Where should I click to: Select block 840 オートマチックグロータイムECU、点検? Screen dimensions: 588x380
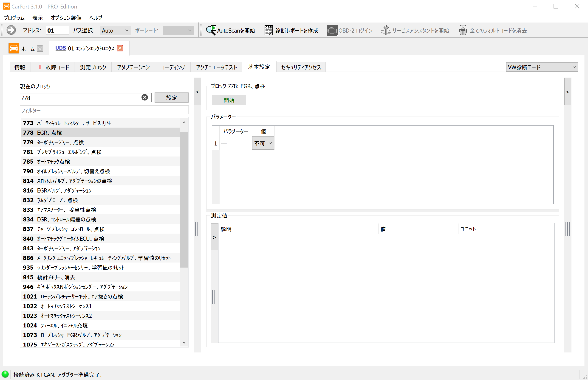100,239
